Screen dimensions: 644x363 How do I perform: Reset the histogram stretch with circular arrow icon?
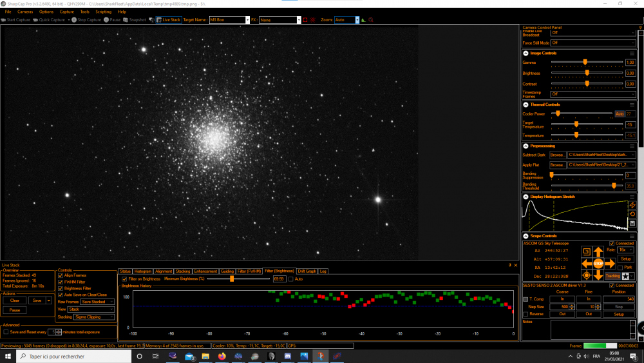[x=632, y=214]
